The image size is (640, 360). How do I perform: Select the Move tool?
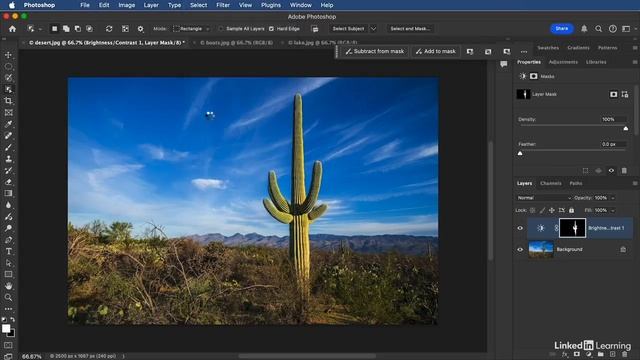8,55
